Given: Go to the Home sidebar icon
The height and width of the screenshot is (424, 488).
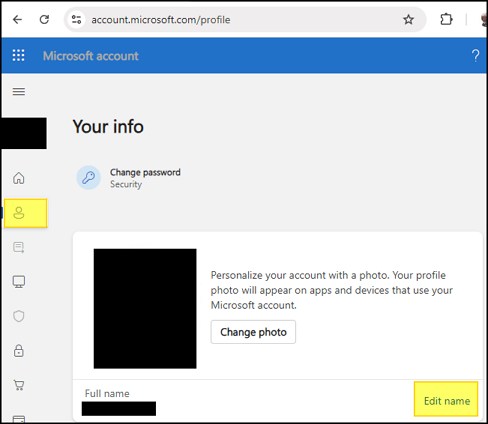Looking at the screenshot, I should pyautogui.click(x=19, y=178).
